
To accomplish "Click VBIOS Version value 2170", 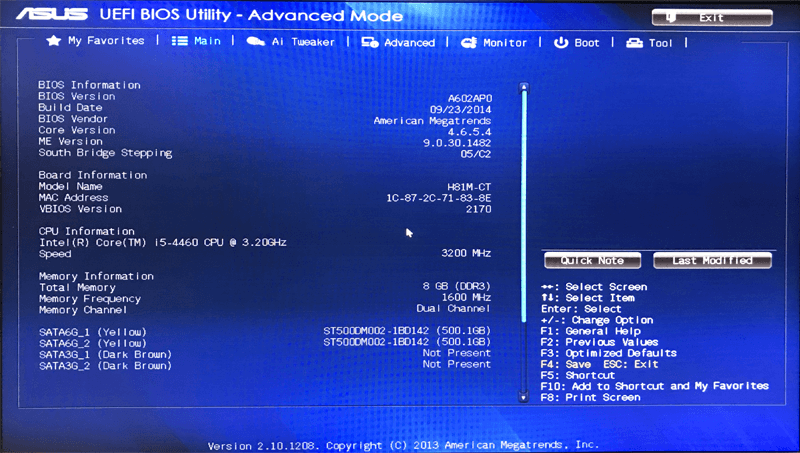I will [x=479, y=209].
